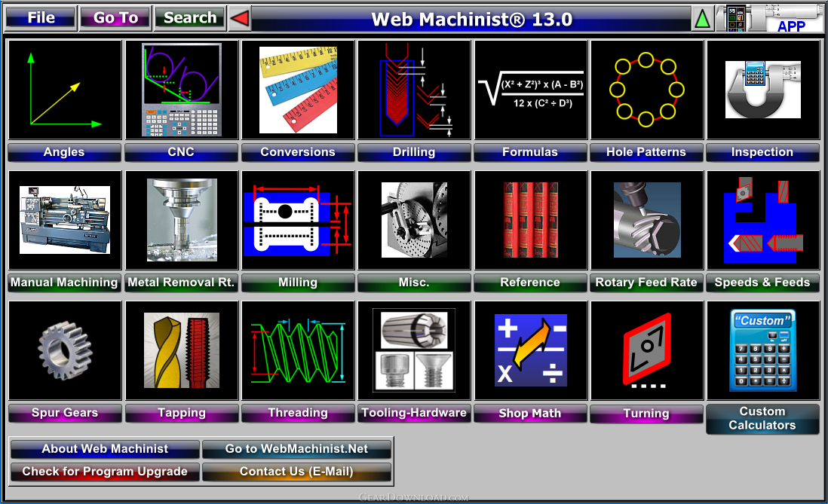Click the Inspection micrometer icon
Screen dimensions: 828x504
pyautogui.click(x=763, y=90)
